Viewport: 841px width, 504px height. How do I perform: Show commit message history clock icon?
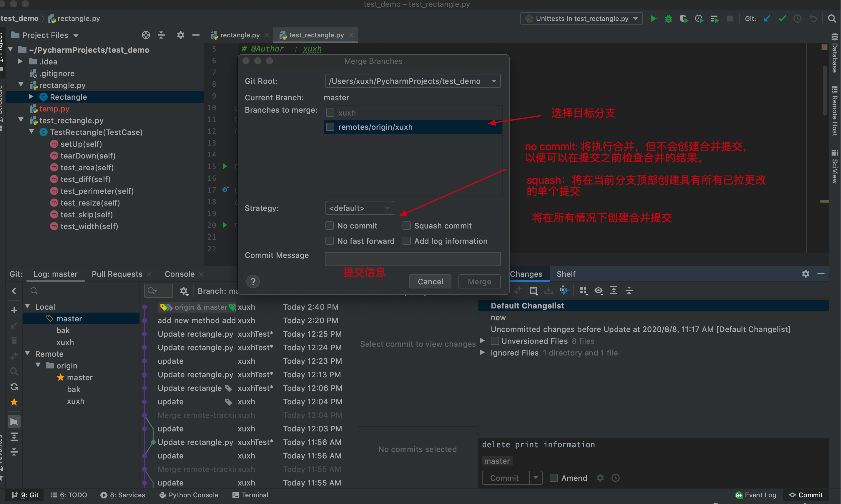click(615, 478)
